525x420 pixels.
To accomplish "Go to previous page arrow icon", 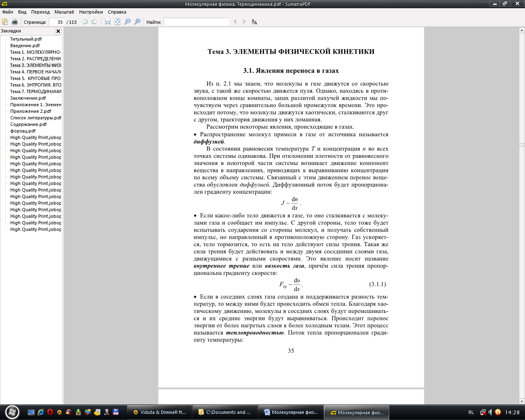I will [85, 22].
